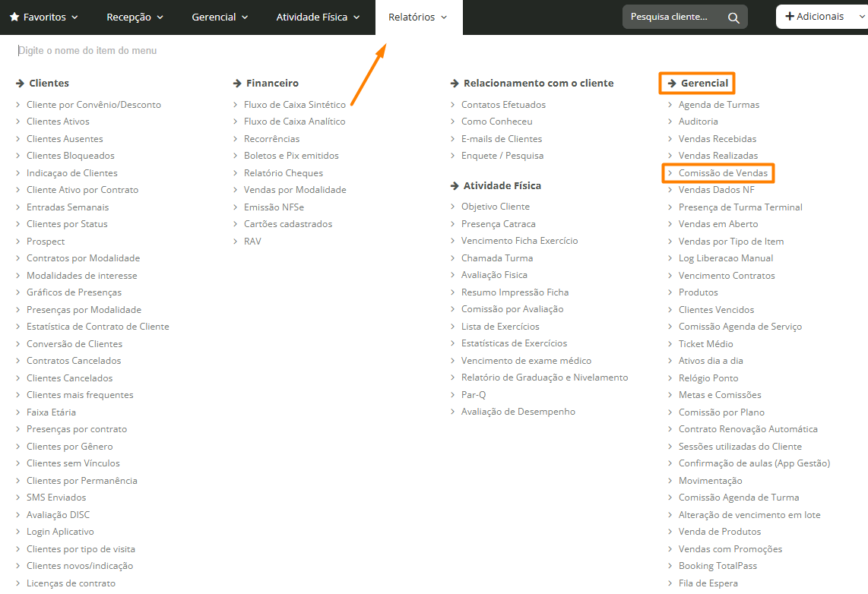Click the arrow icon beside Clientes heading

click(20, 83)
